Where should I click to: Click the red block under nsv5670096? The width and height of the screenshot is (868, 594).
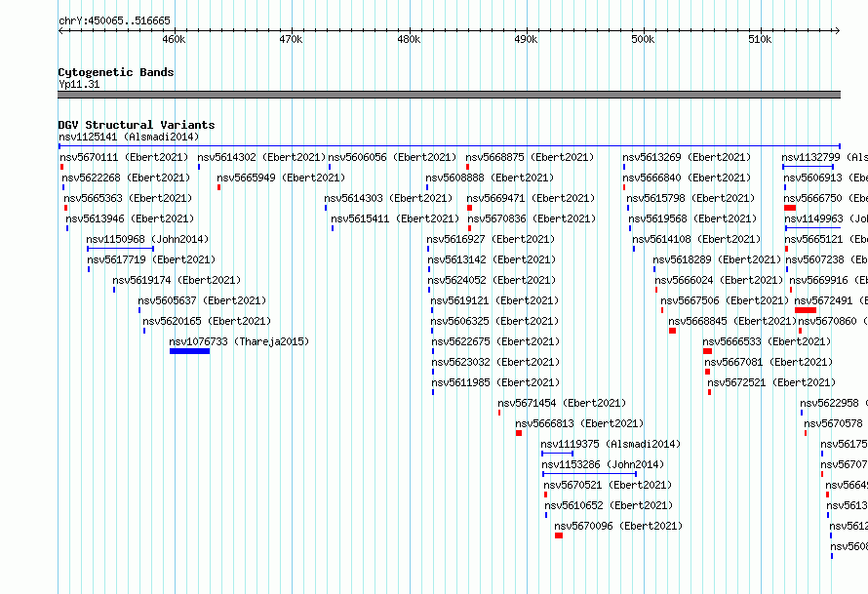[559, 535]
